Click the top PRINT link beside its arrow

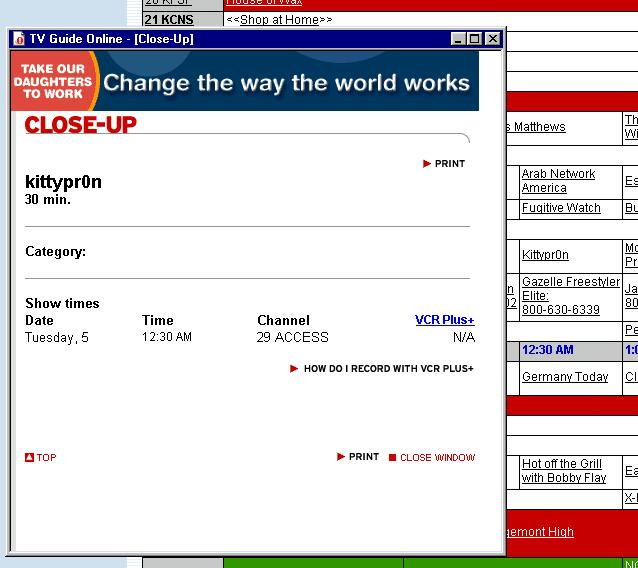point(450,164)
